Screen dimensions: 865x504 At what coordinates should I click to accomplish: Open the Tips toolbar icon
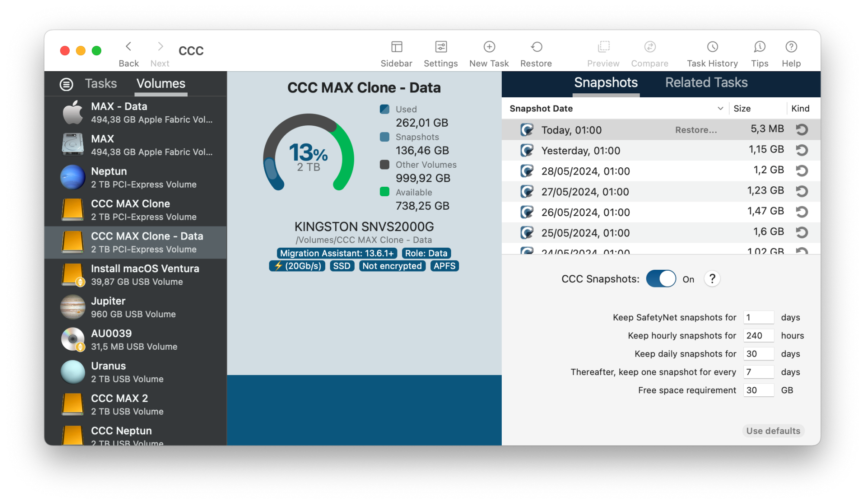759,47
